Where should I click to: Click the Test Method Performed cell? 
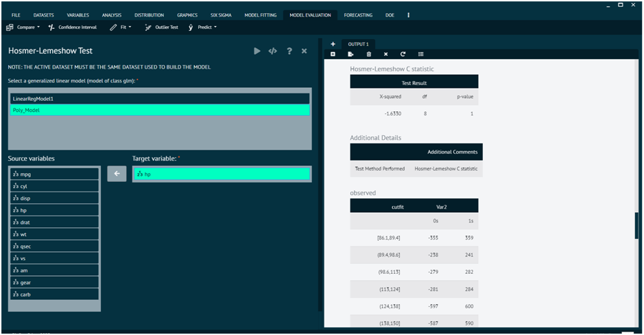pos(379,168)
